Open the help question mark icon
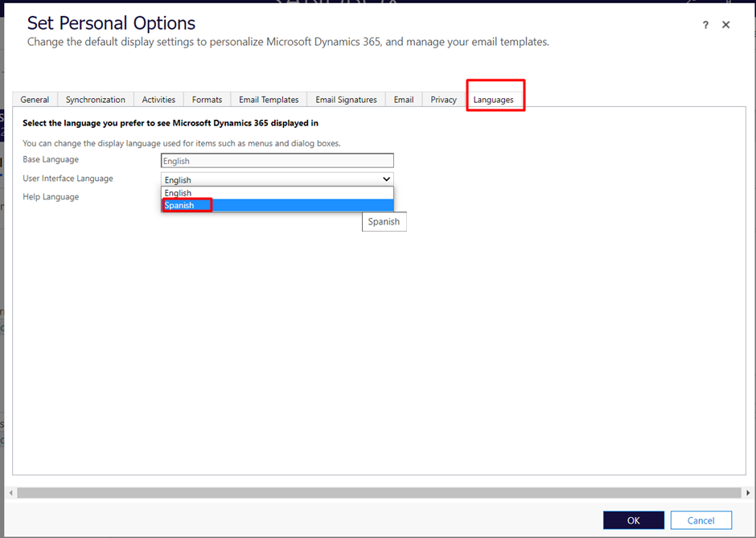This screenshot has height=538, width=756. tap(705, 25)
